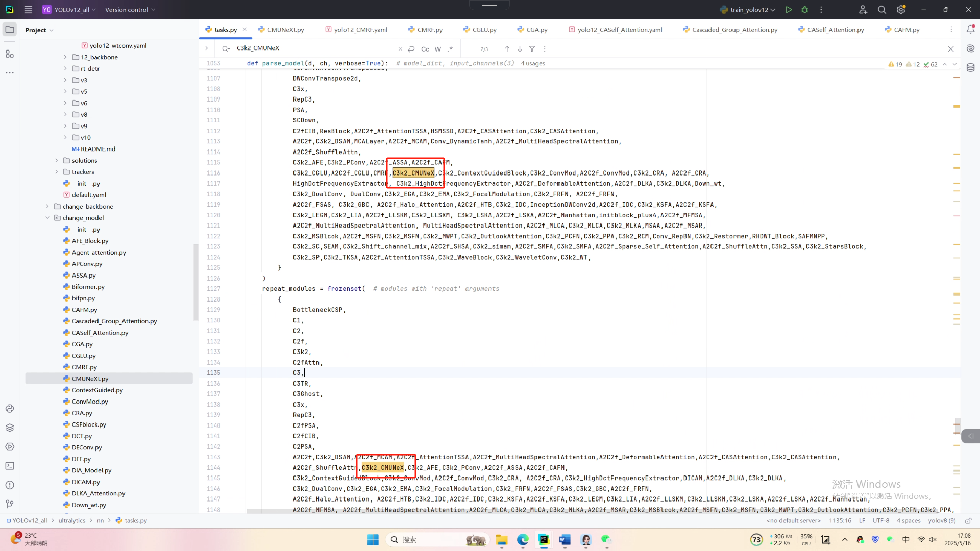This screenshot has width=980, height=551.
Task: Toggle whole Words search option
Action: tap(438, 49)
